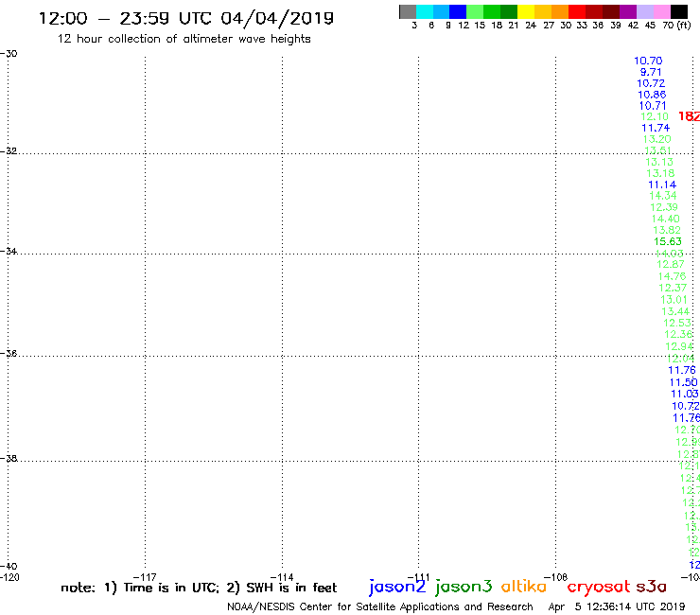Click the wave height value 10.70

tap(648, 61)
